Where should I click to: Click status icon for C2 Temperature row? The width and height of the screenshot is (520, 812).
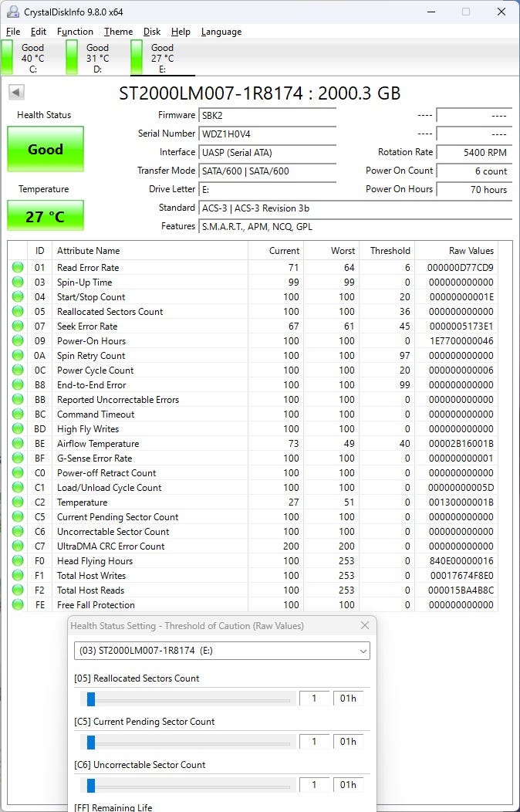click(x=18, y=502)
